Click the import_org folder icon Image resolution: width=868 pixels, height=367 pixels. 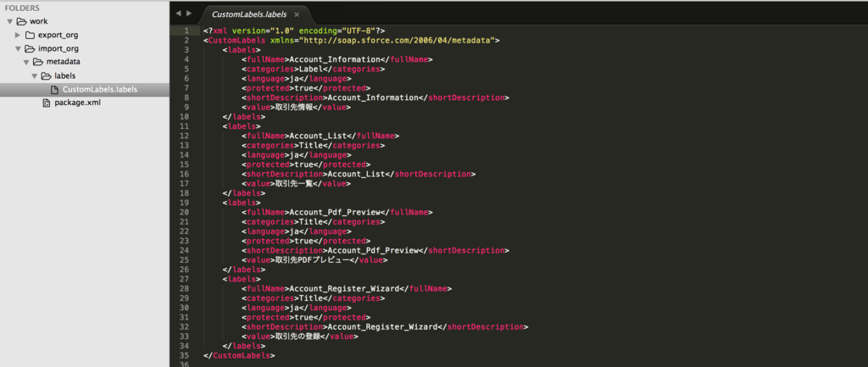click(30, 48)
